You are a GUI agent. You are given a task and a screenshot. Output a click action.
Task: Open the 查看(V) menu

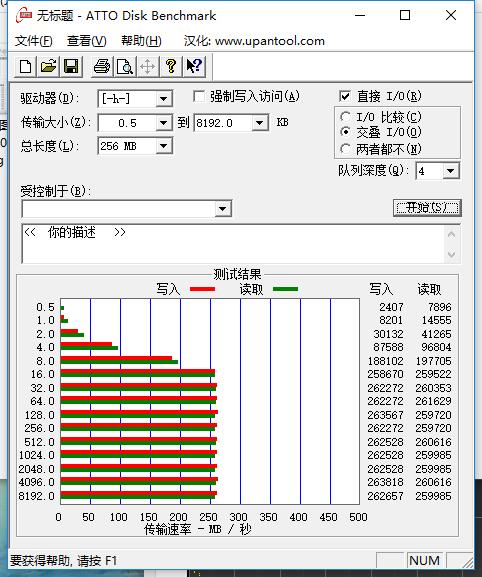[86, 41]
